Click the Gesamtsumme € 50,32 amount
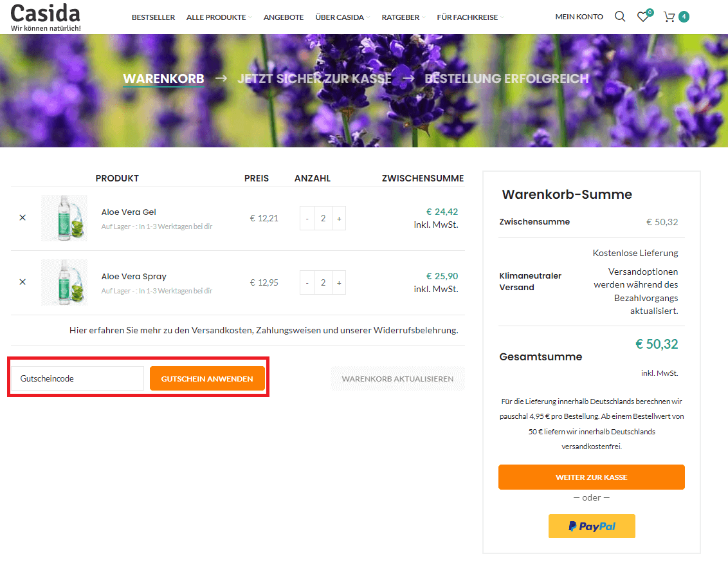Viewport: 728px width, 563px height. tap(657, 344)
